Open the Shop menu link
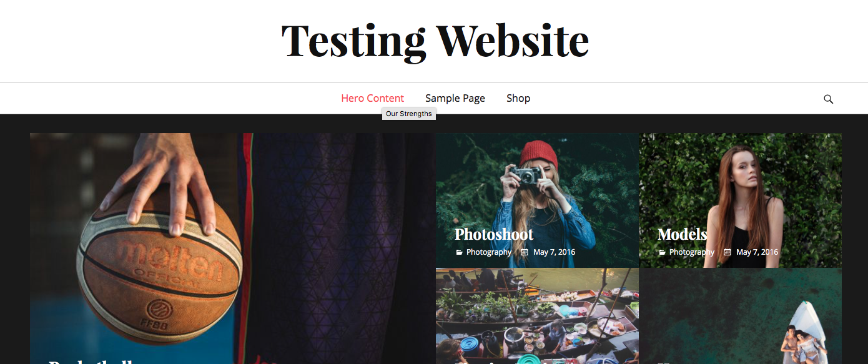Viewport: 868px width, 364px height. point(518,98)
